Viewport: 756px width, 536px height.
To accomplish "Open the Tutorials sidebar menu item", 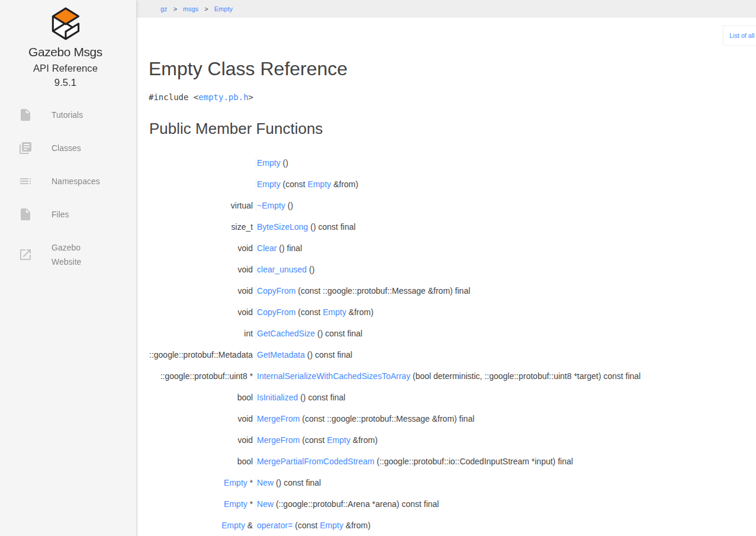I will pos(67,115).
